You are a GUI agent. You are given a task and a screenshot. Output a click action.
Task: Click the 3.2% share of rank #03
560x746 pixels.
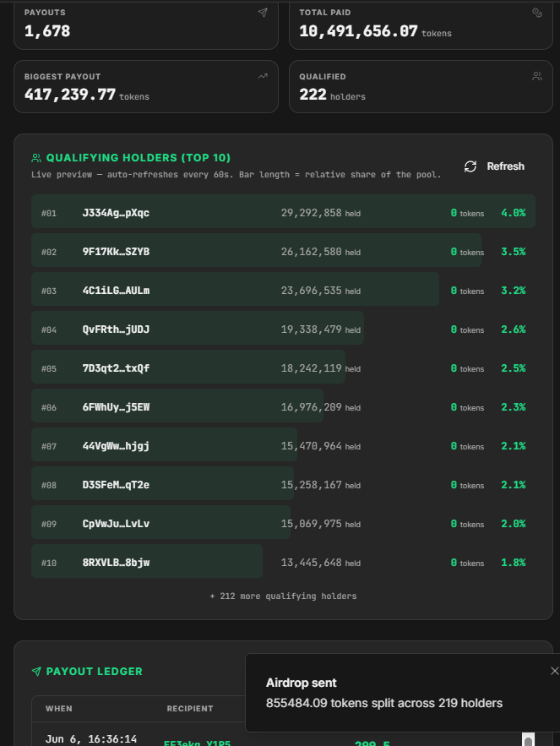point(514,291)
